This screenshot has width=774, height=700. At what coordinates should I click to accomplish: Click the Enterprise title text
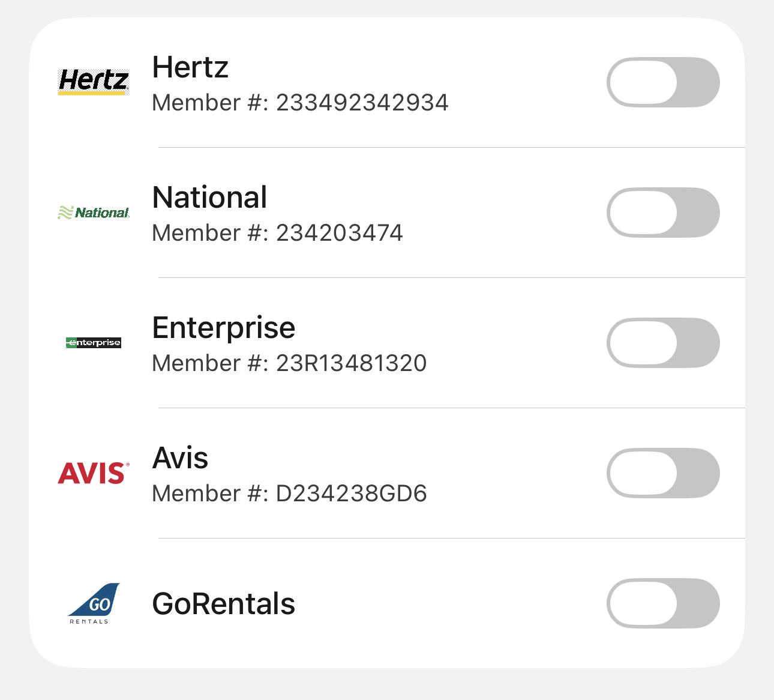pos(224,327)
